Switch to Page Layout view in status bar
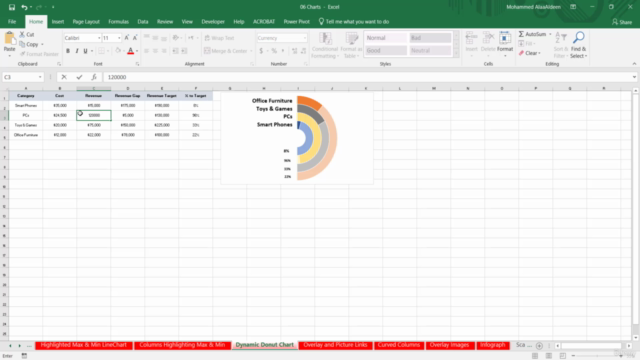 [x=549, y=356]
